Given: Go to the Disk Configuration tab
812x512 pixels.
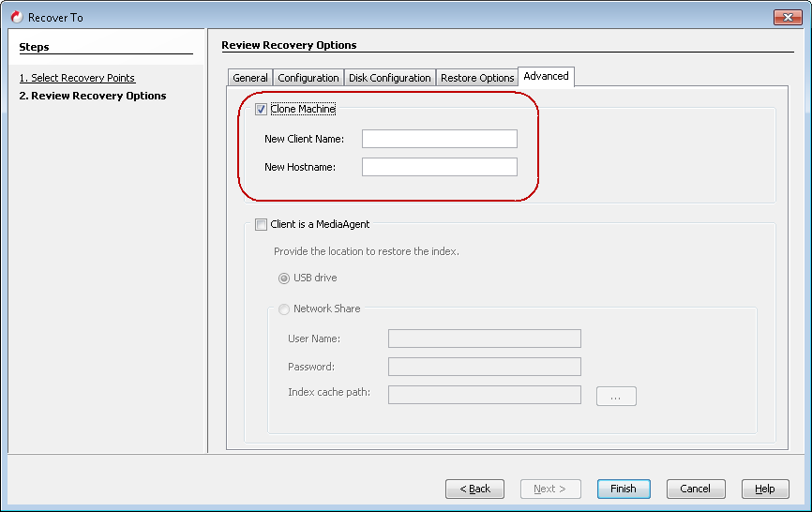Looking at the screenshot, I should 390,78.
